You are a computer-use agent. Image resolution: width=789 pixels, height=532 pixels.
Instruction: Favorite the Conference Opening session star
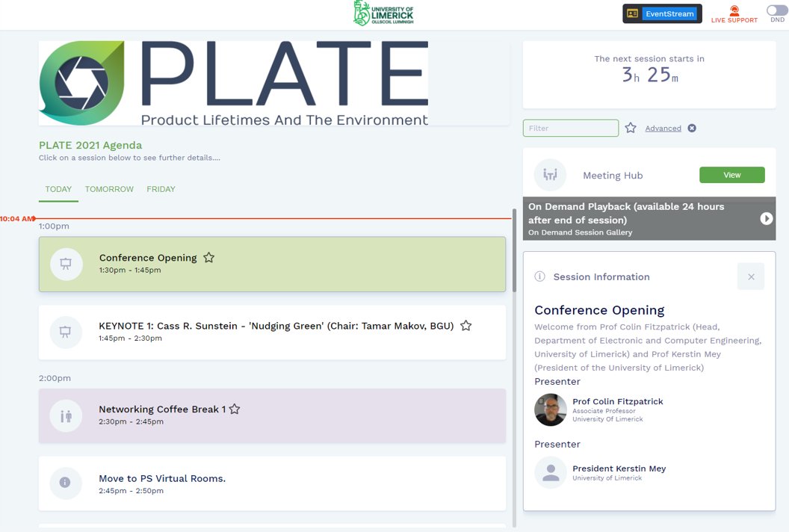point(208,258)
